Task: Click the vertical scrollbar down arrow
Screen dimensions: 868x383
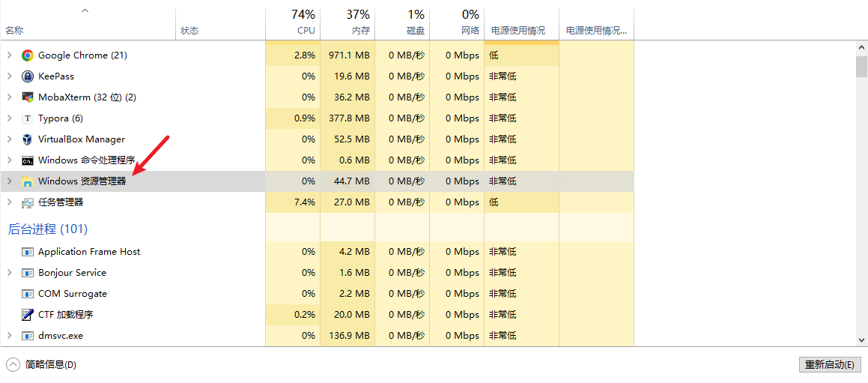Action: [x=861, y=340]
